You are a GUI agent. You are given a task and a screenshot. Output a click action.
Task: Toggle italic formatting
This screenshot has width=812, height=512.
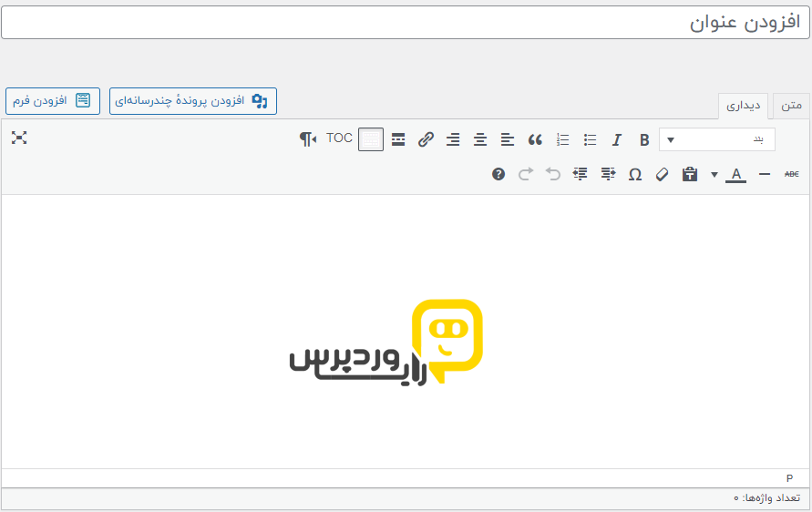pyautogui.click(x=616, y=139)
